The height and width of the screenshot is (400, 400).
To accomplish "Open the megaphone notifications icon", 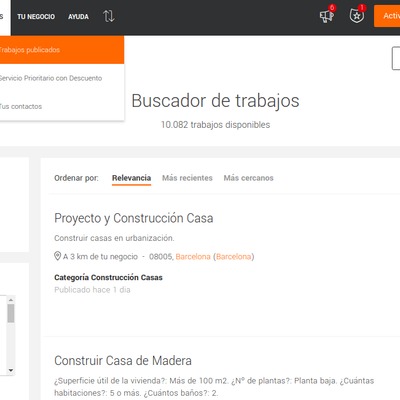I will point(327,15).
